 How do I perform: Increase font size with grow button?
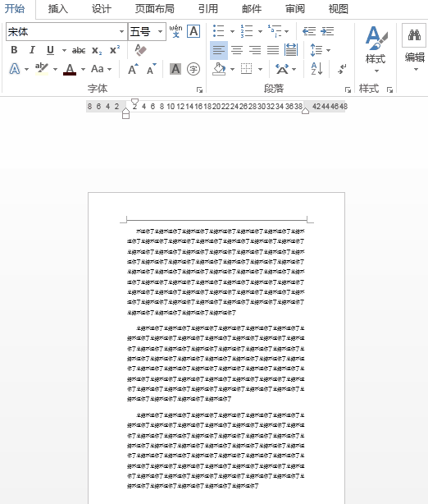[x=133, y=69]
